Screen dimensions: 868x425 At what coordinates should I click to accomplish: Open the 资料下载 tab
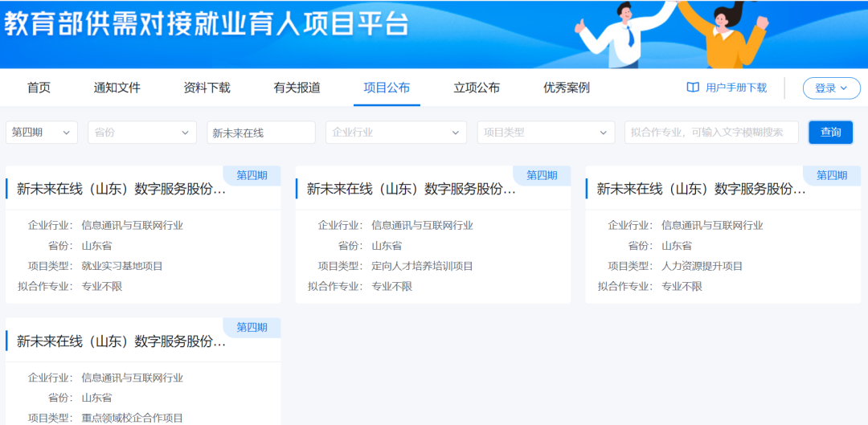point(207,88)
